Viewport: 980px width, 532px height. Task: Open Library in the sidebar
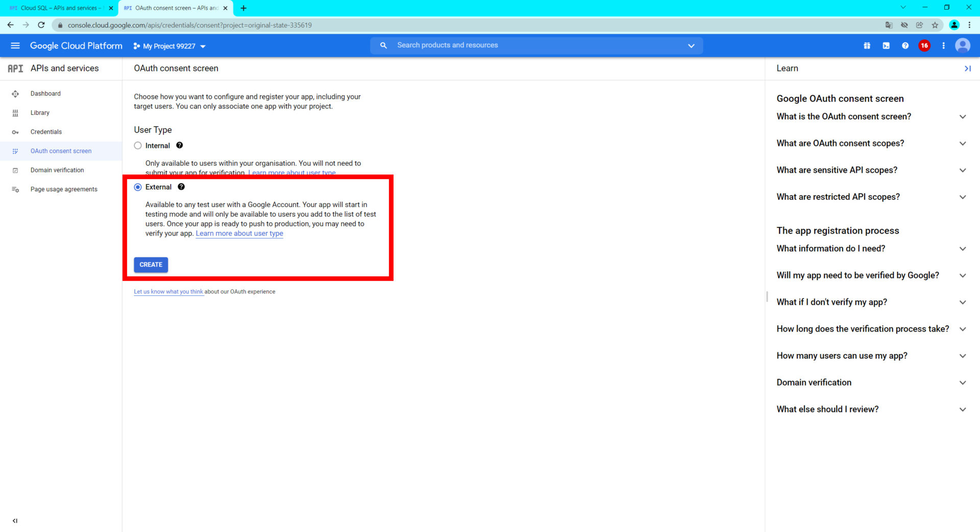coord(61,113)
